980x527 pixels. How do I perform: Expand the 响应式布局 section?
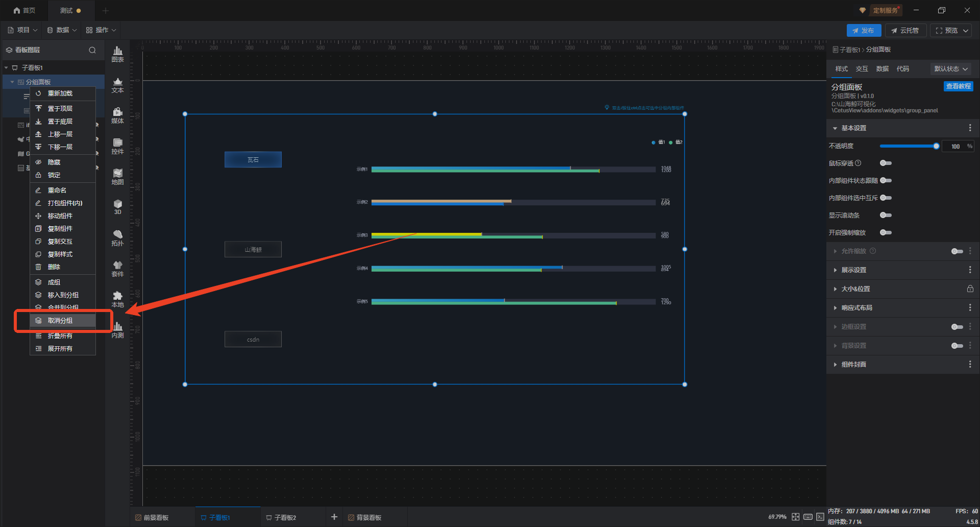(x=856, y=308)
